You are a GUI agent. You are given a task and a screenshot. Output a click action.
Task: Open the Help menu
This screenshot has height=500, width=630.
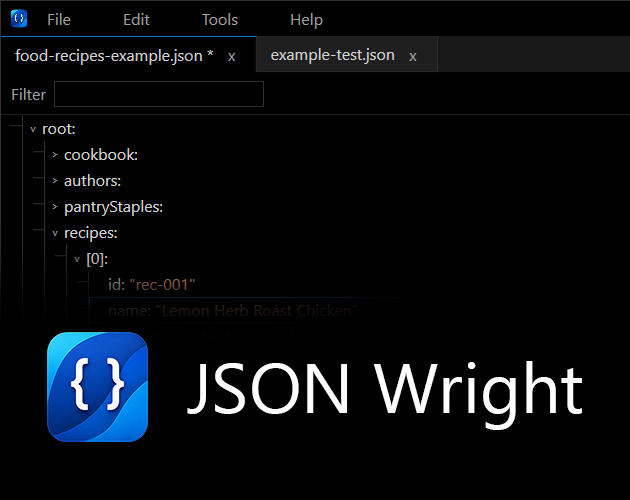[306, 20]
